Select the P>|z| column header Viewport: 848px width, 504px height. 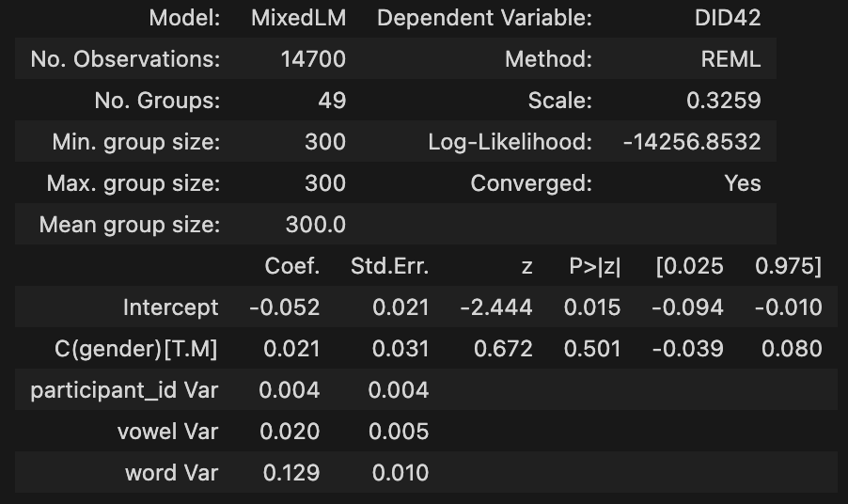point(594,266)
